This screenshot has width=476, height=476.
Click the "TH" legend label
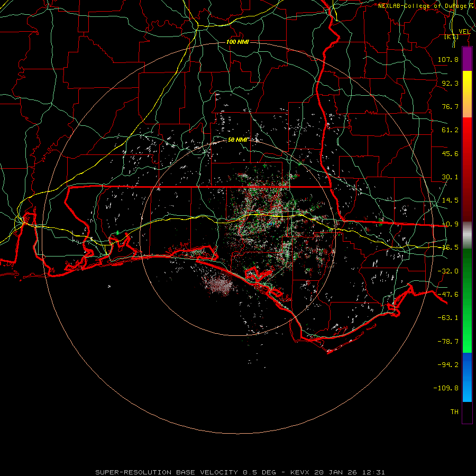pos(454,412)
